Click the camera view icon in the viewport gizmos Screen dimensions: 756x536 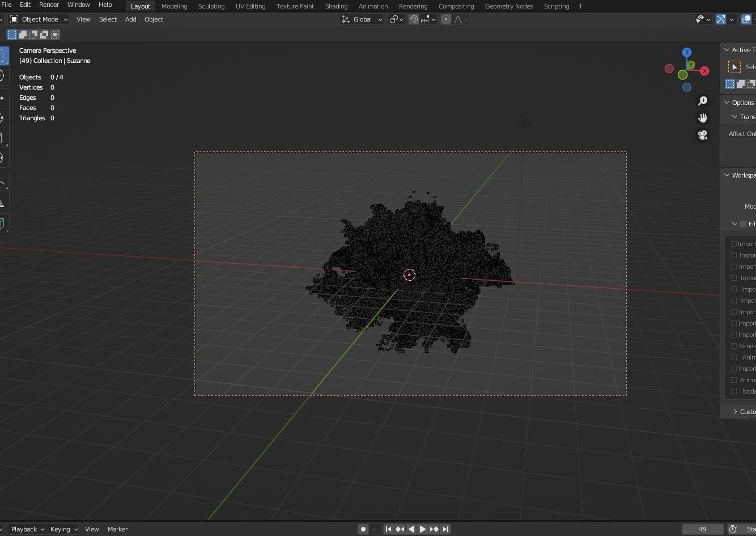coord(703,135)
